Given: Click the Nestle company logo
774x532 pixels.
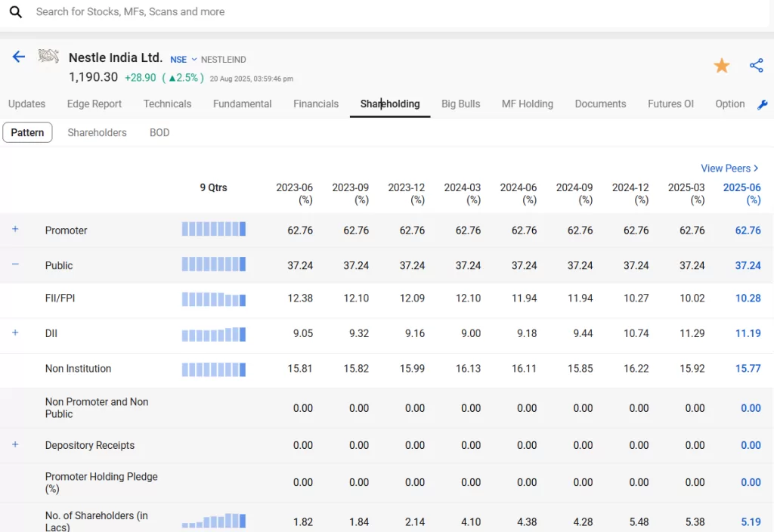Looking at the screenshot, I should tap(48, 56).
